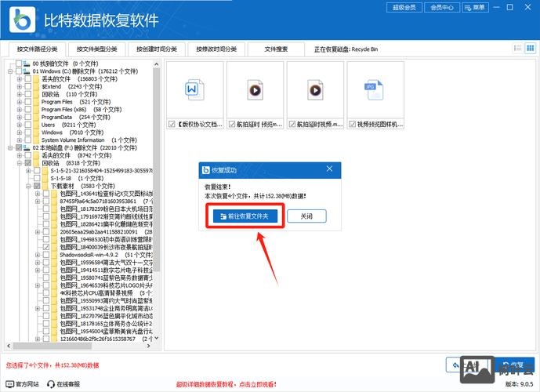Click drive icon of 00 找到的文件
The image size is (540, 392).
[x=27, y=64]
